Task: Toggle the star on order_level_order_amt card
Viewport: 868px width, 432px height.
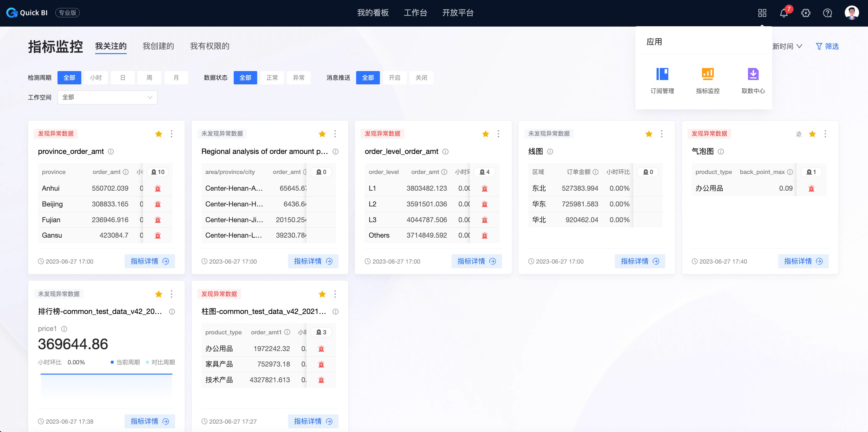Action: [x=486, y=134]
